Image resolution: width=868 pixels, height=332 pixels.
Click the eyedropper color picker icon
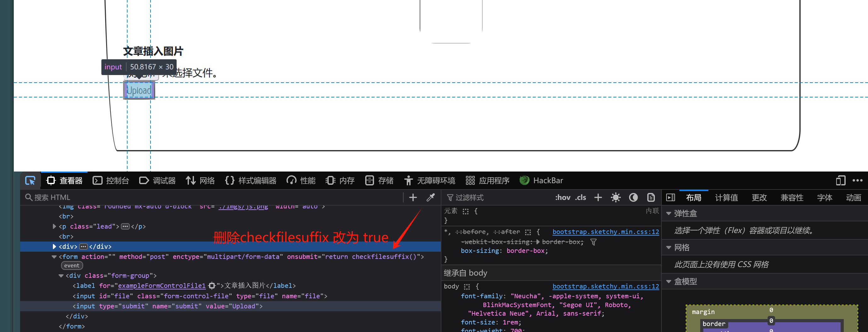click(430, 197)
